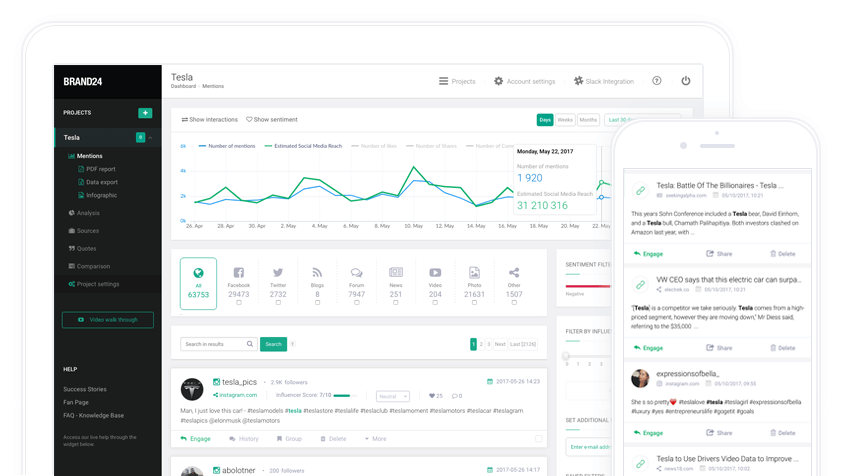Toggle Show sentiment on chart
842x476 pixels.
pos(272,120)
